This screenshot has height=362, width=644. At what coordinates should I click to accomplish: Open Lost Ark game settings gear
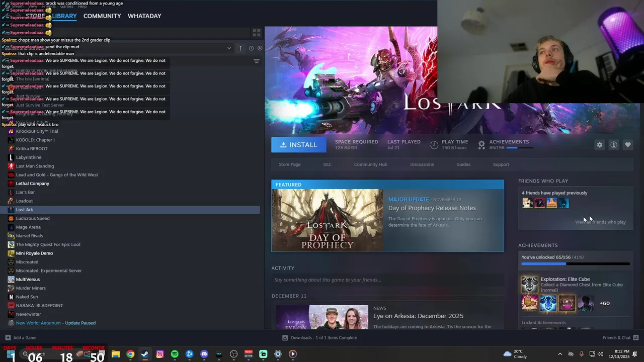pos(599,145)
